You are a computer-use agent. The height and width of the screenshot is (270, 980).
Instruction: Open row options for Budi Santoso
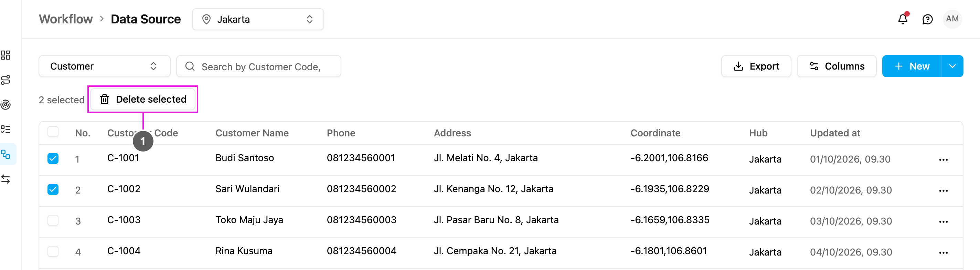point(943,159)
